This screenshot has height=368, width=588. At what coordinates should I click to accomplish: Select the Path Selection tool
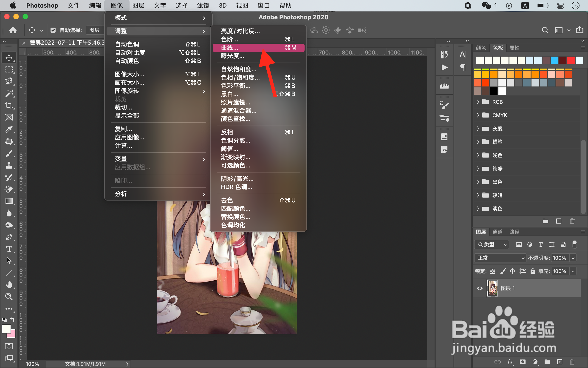click(9, 261)
